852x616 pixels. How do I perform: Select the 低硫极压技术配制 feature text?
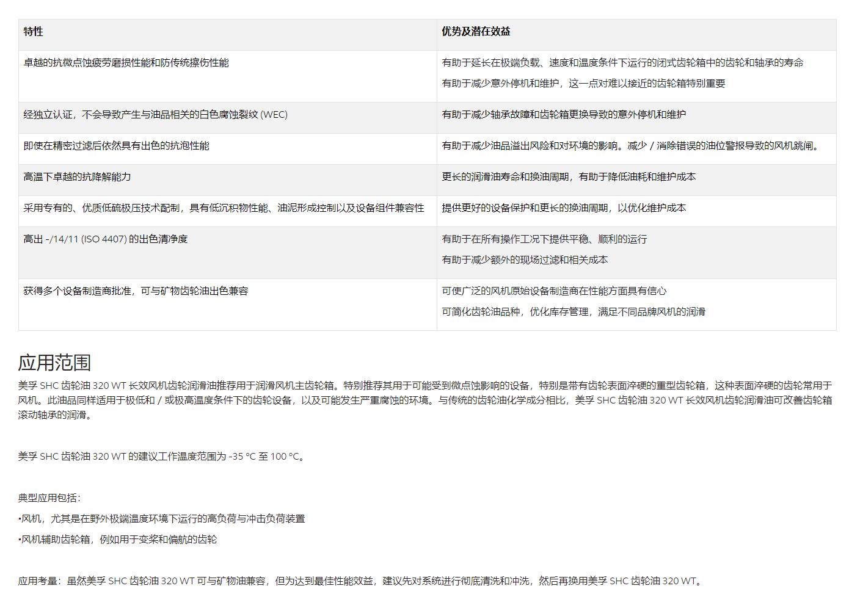click(x=224, y=208)
